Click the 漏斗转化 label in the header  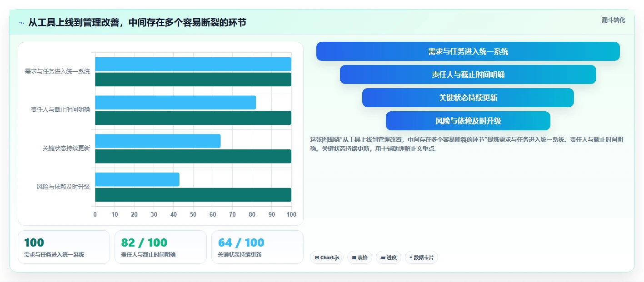coord(613,20)
